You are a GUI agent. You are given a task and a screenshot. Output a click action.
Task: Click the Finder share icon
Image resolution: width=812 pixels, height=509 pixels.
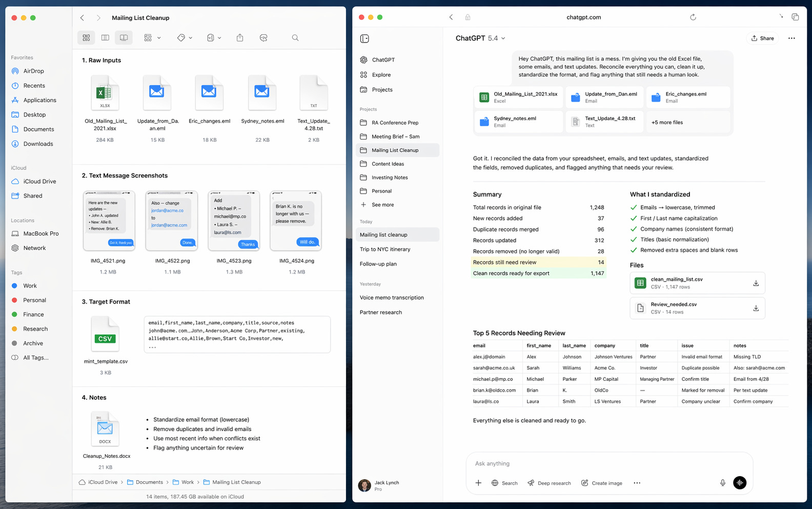pyautogui.click(x=240, y=38)
